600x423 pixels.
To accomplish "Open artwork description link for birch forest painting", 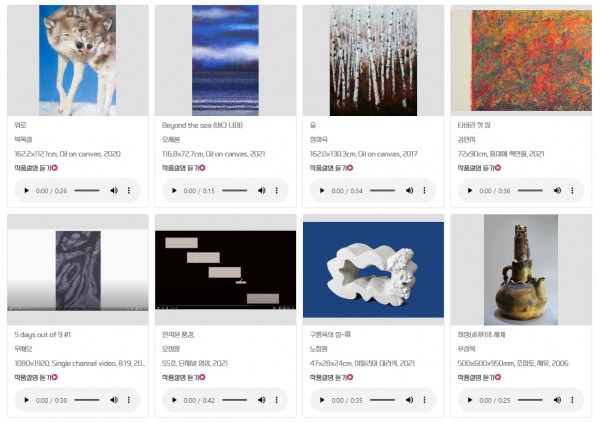I will pos(331,168).
